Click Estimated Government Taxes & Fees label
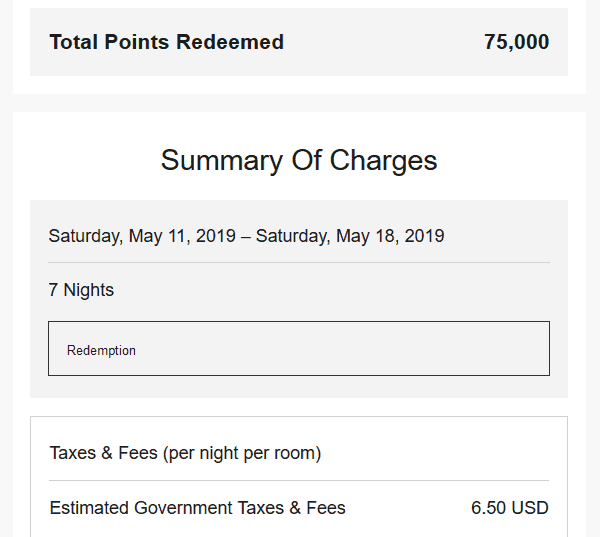The height and width of the screenshot is (537, 600). tap(197, 508)
